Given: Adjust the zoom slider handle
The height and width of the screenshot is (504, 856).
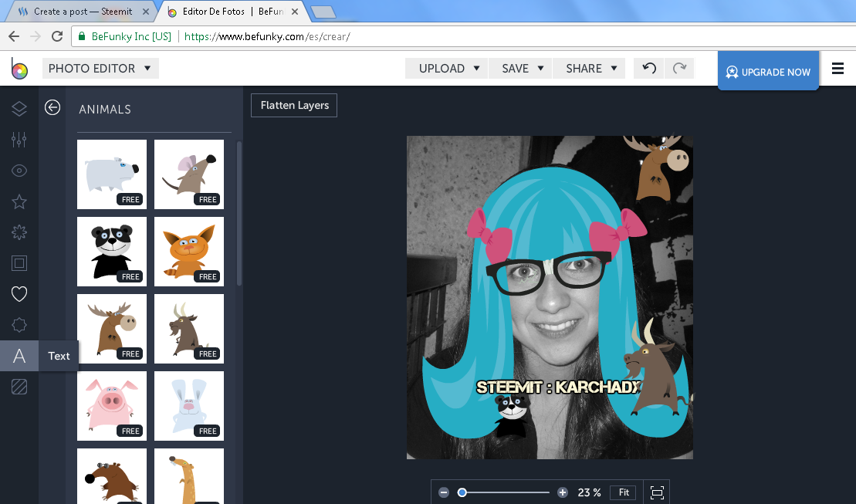Looking at the screenshot, I should coord(462,492).
